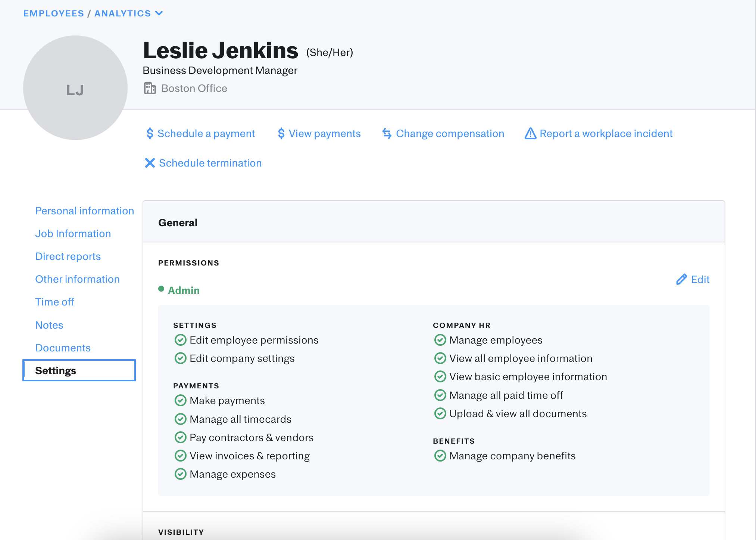
Task: Switch to the Time off tab
Action: [x=54, y=302]
